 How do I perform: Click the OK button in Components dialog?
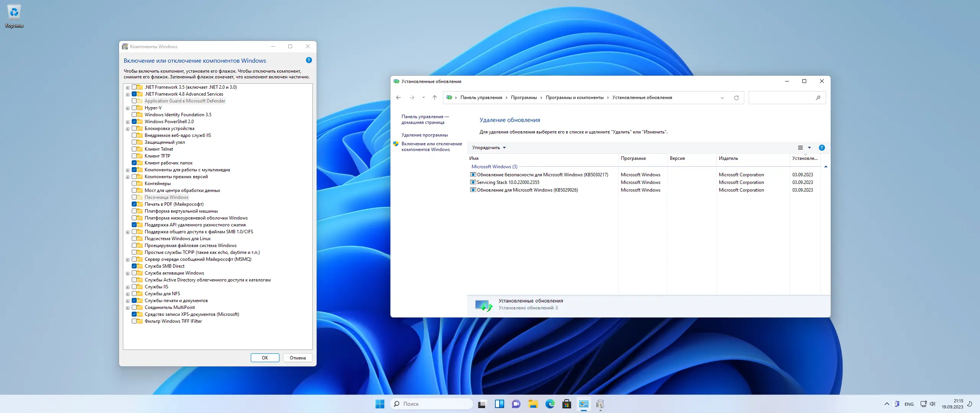pyautogui.click(x=265, y=358)
